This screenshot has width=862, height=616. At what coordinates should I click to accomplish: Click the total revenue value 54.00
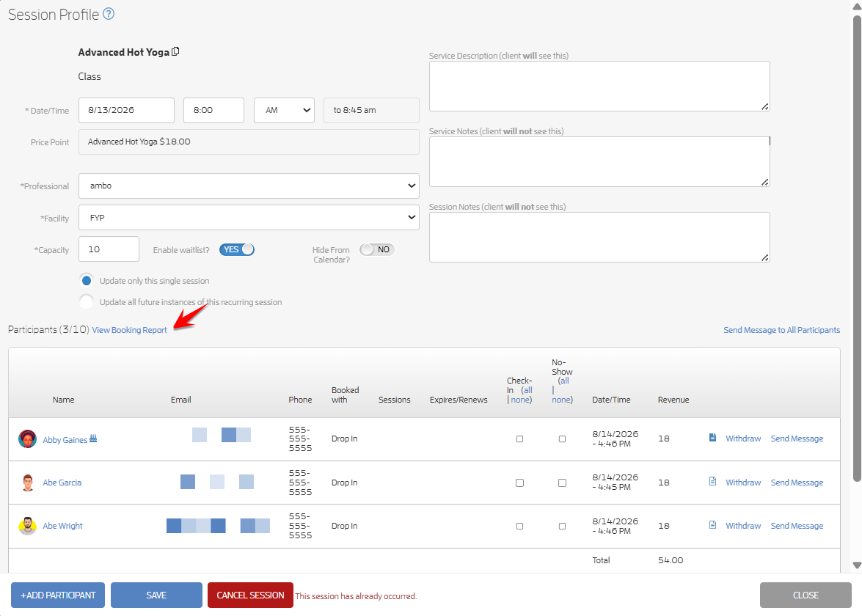[670, 560]
